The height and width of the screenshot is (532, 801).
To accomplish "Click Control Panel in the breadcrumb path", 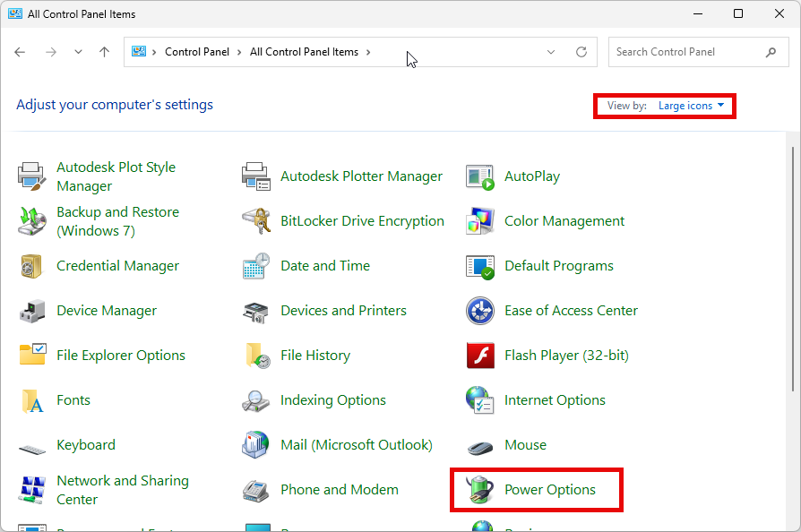I will click(x=196, y=53).
